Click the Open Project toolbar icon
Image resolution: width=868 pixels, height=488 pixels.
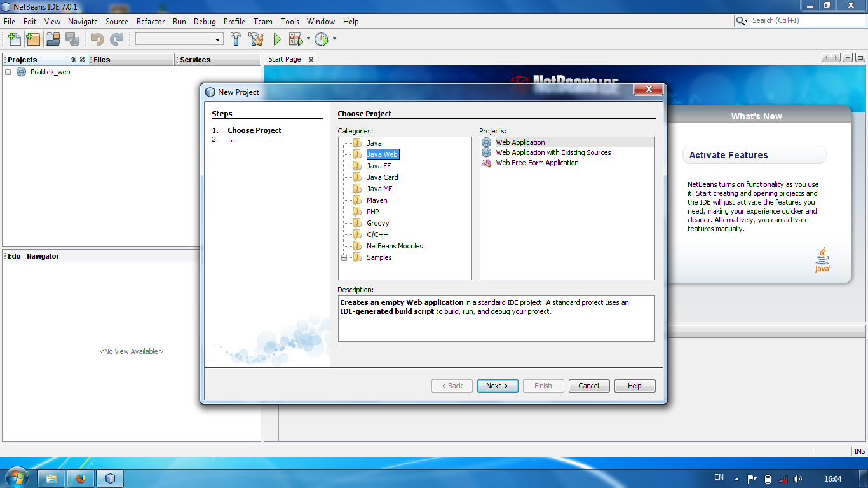53,39
